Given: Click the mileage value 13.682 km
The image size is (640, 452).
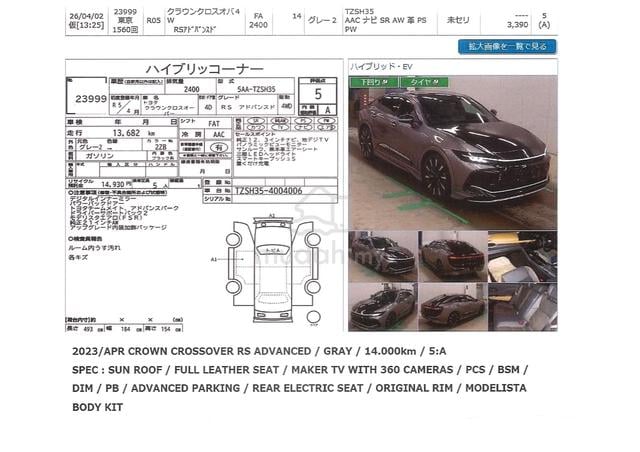Looking at the screenshot, I should [133, 133].
